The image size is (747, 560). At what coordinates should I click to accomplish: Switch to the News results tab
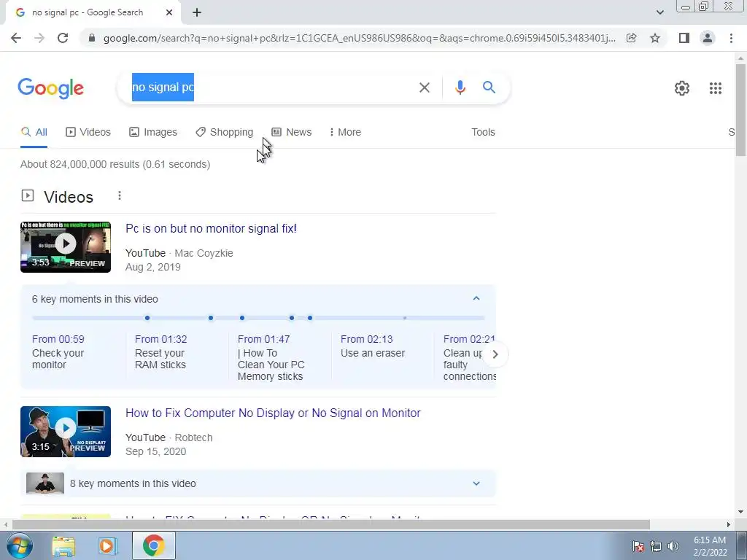pos(292,132)
